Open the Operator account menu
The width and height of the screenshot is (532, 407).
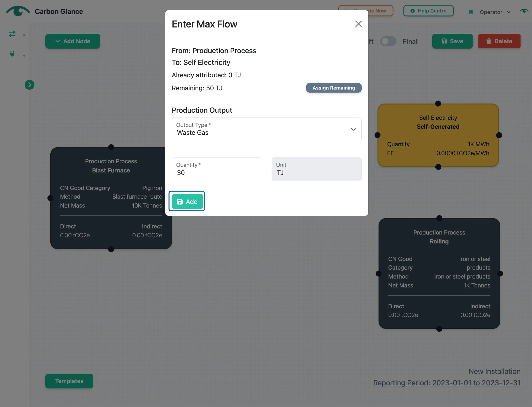pyautogui.click(x=495, y=12)
